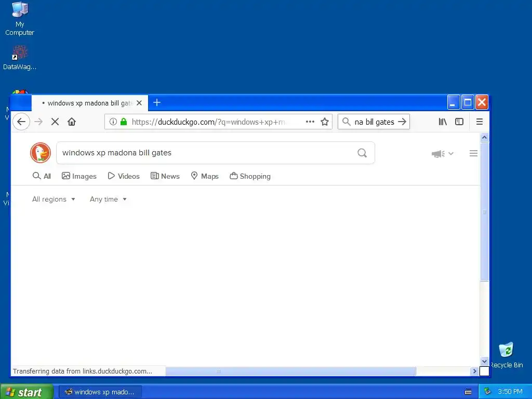The width and height of the screenshot is (532, 399).
Task: Click the green padlock security icon
Action: click(124, 122)
